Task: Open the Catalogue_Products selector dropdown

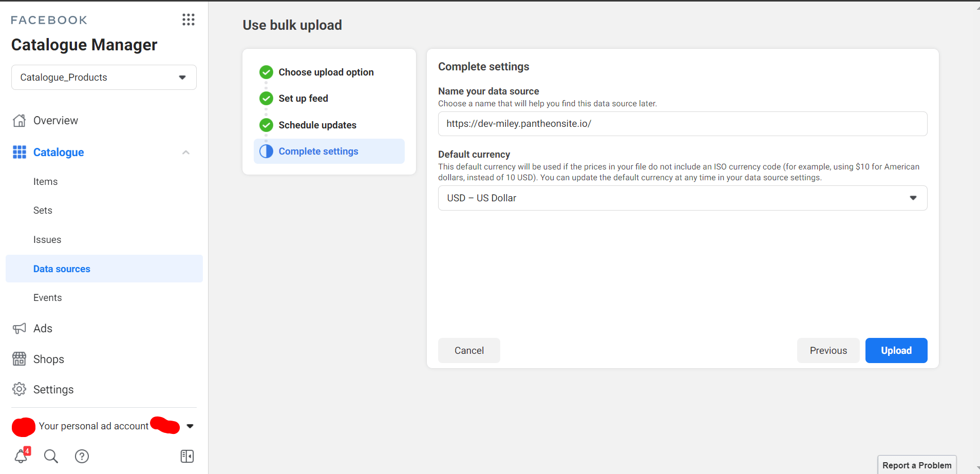Action: [x=104, y=78]
